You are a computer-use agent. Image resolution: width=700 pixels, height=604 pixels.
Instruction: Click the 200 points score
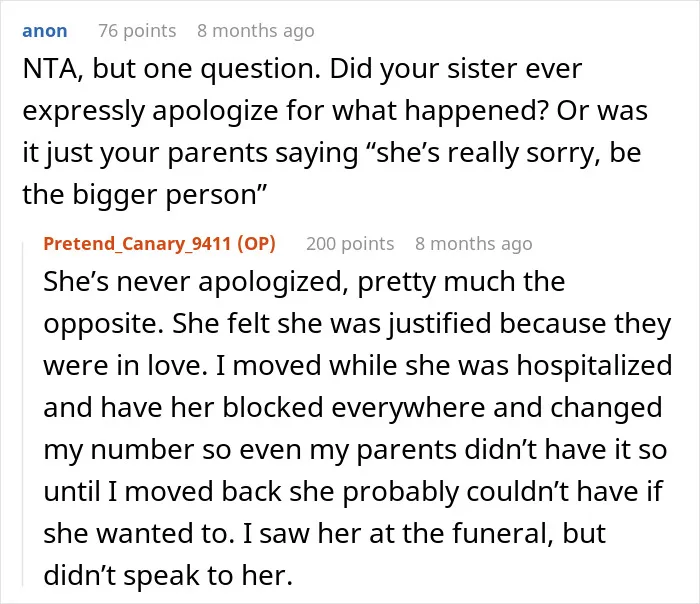point(350,244)
